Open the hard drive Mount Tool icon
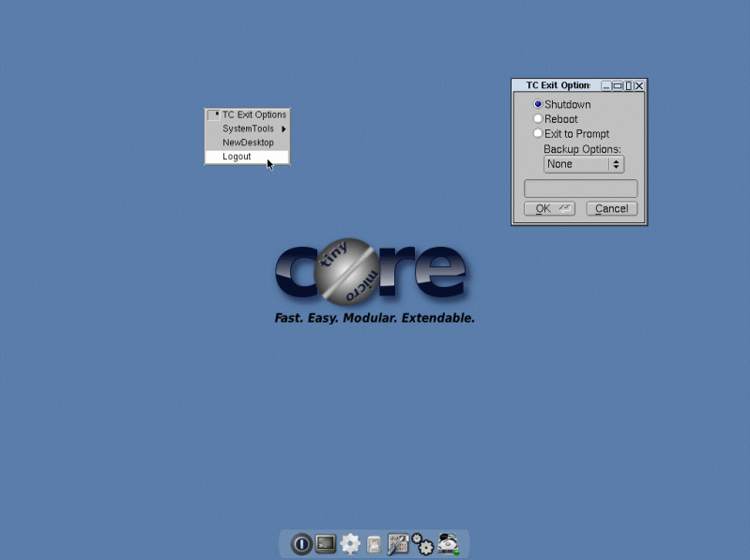This screenshot has width=750, height=560. 448,544
